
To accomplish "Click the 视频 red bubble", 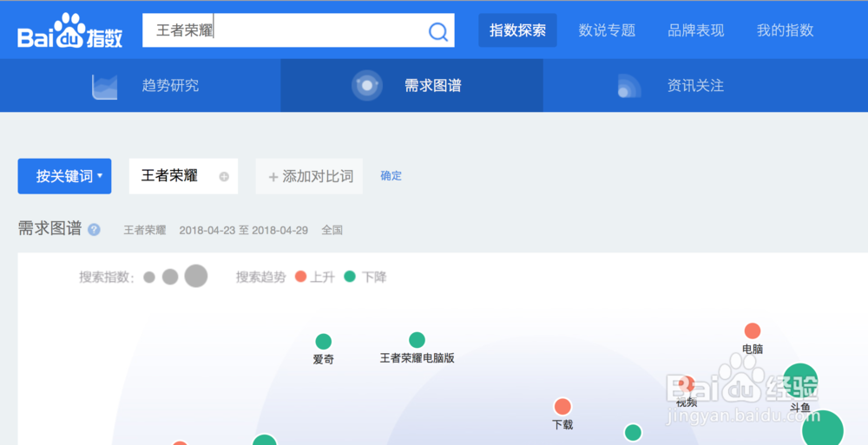I will pyautogui.click(x=687, y=383).
